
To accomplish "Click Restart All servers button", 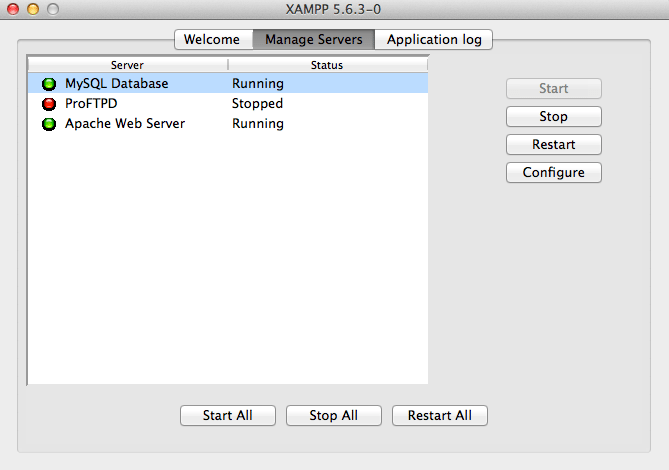I will (440, 415).
